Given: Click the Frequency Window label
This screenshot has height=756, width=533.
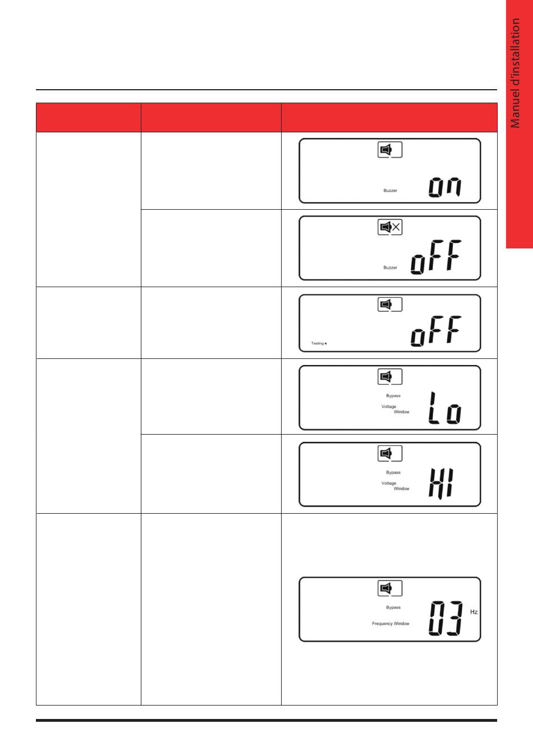Looking at the screenshot, I should tap(390, 624).
